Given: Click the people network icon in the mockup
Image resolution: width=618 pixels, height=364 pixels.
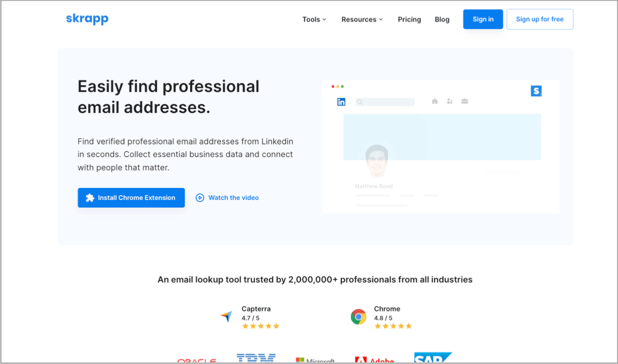Looking at the screenshot, I should 450,102.
